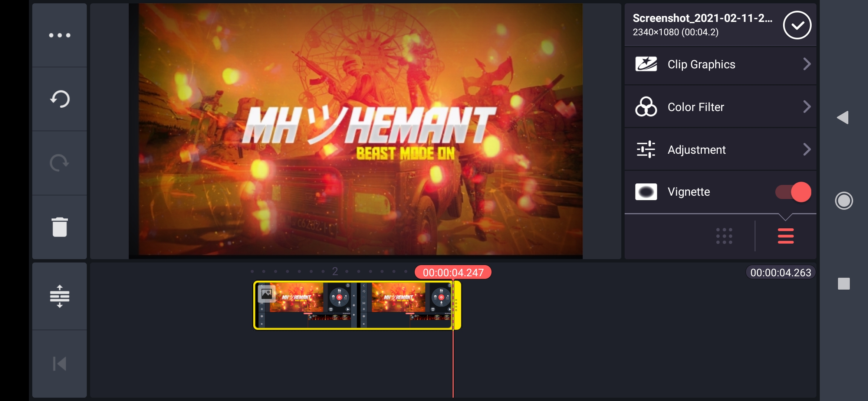Expand the Adjustment chevron arrow

pos(806,150)
